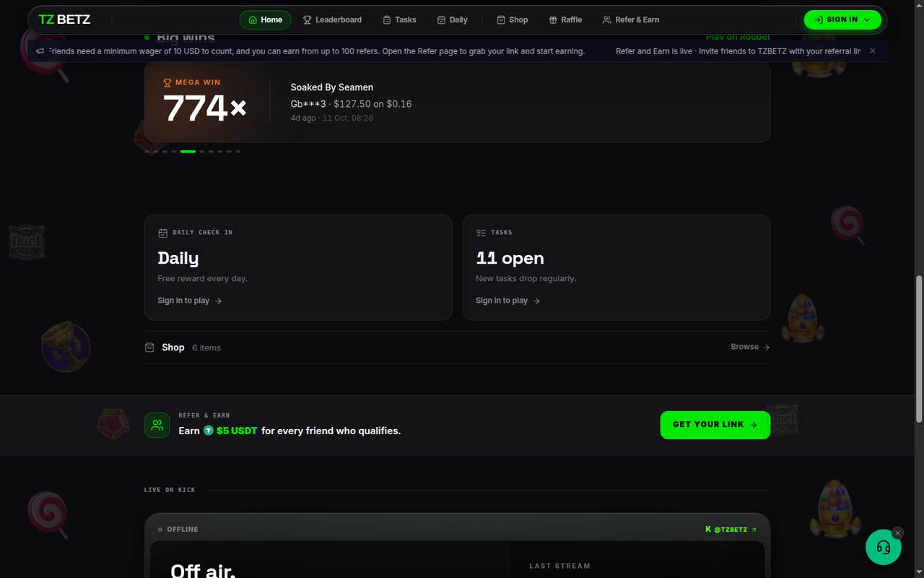Click the checklist icon beside TASKS
This screenshot has height=578, width=924.
coord(481,233)
